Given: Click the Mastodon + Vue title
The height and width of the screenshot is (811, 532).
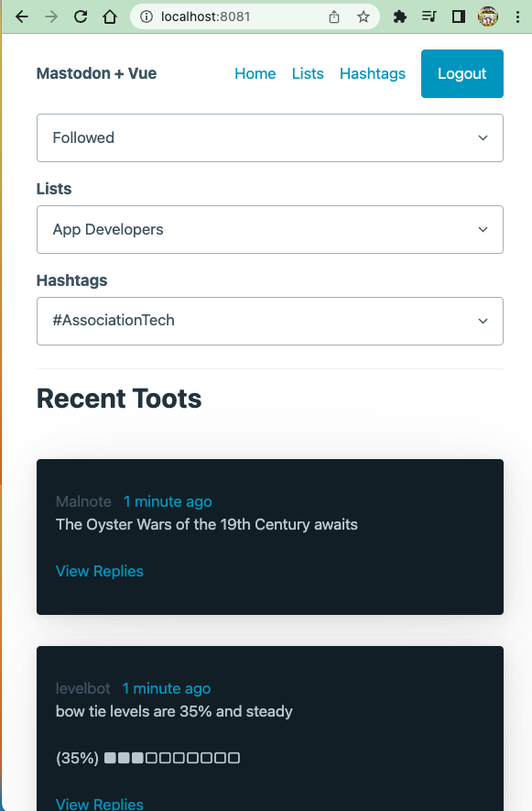Looking at the screenshot, I should (96, 73).
